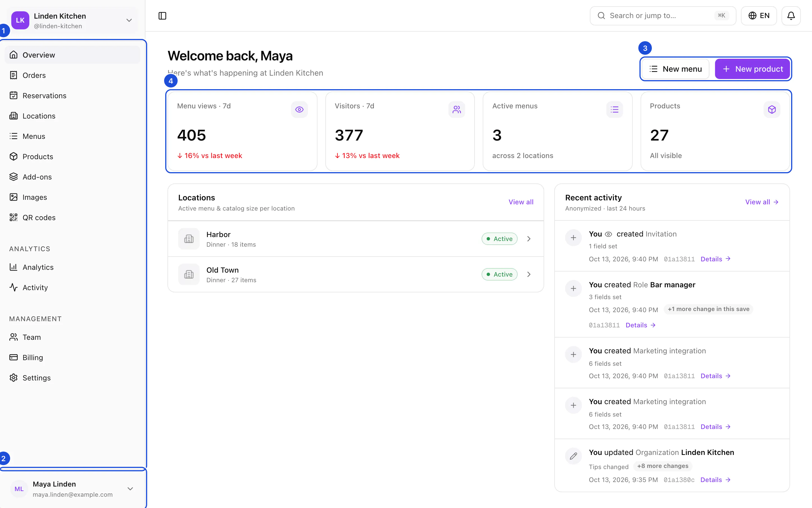
Task: Open the EN language selector
Action: 759,16
